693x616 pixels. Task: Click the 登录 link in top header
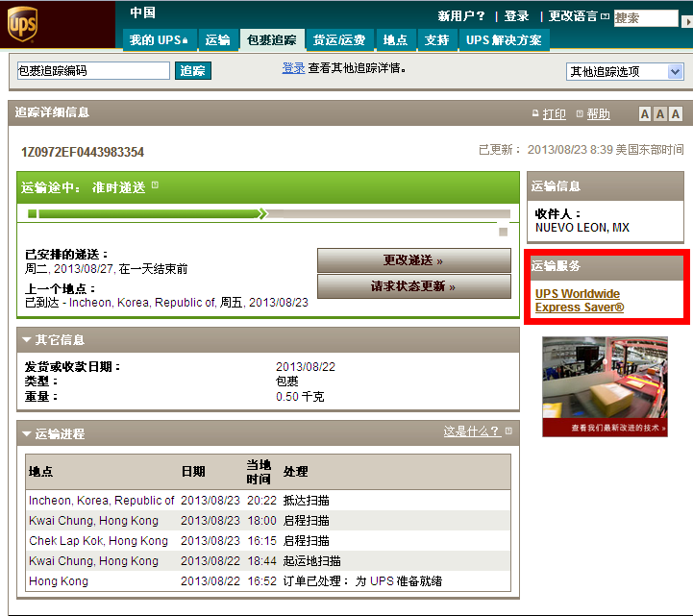517,16
